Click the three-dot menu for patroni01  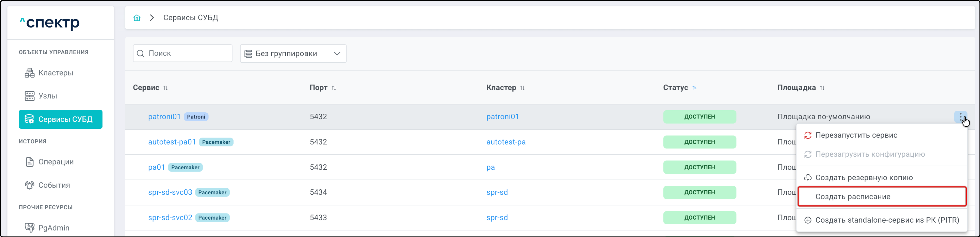(960, 117)
